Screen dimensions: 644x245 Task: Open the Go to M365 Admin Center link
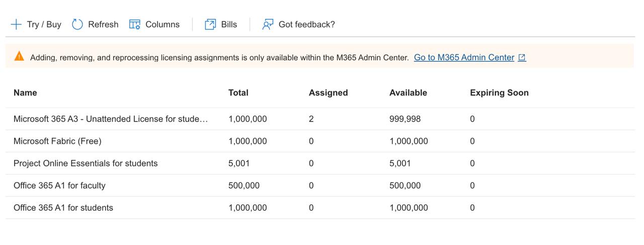[x=464, y=57]
